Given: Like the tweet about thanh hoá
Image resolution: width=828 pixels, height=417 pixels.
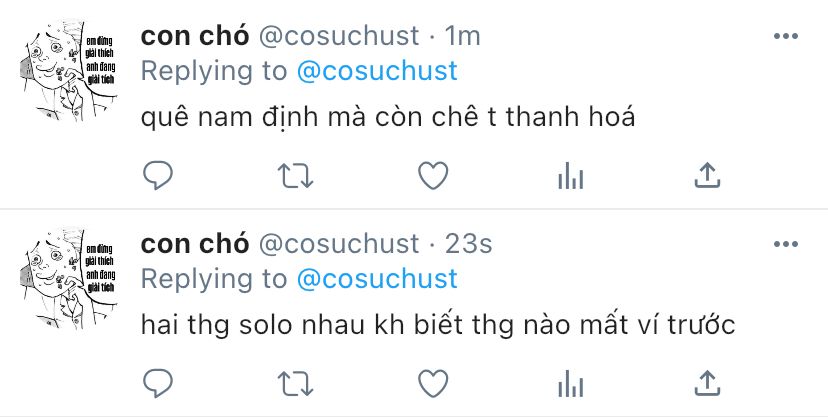Looking at the screenshot, I should point(433,175).
